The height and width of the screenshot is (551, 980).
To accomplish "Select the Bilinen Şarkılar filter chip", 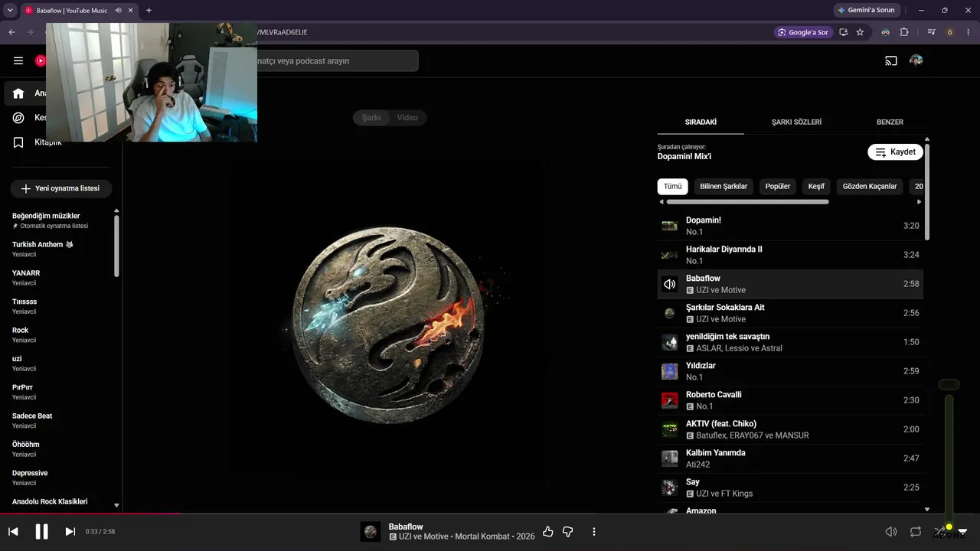I will click(x=724, y=186).
